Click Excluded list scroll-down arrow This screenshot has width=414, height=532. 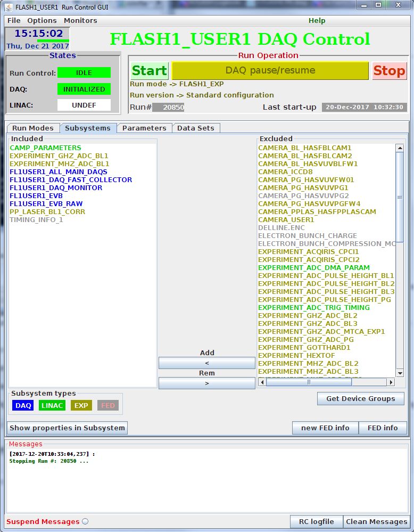coord(400,373)
